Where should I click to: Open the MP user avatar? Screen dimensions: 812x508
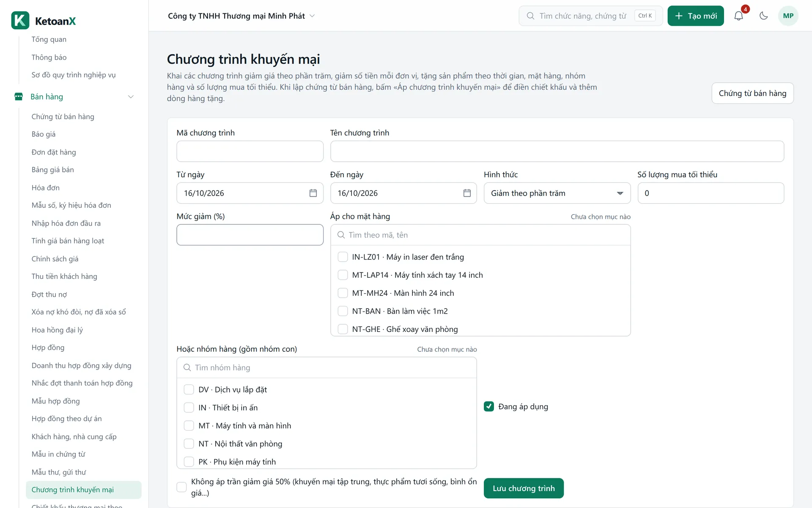788,16
